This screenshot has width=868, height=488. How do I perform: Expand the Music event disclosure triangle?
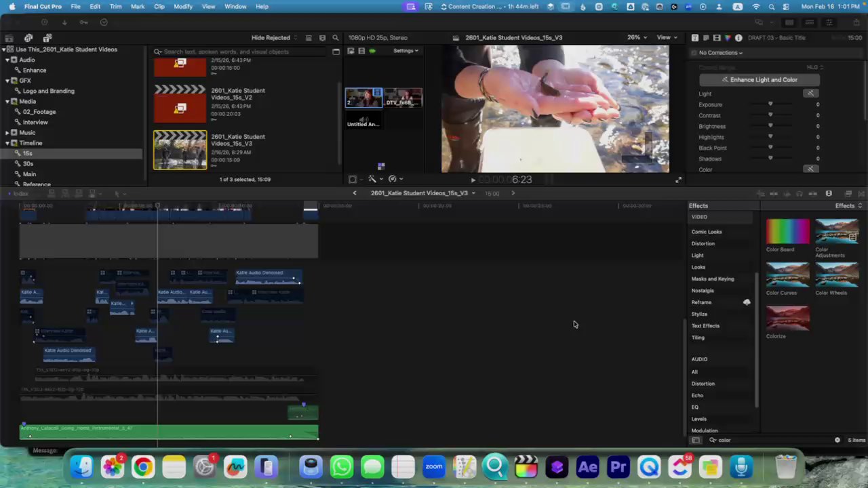pos(7,133)
